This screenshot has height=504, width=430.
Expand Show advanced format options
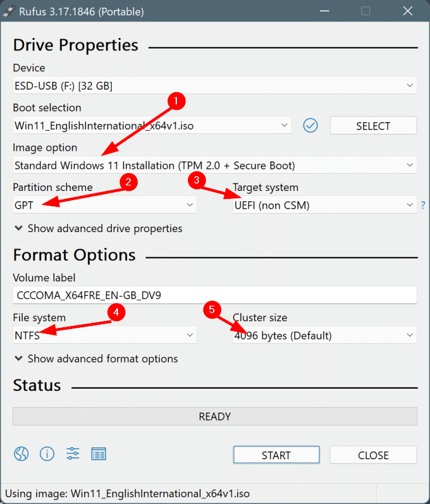(x=96, y=359)
